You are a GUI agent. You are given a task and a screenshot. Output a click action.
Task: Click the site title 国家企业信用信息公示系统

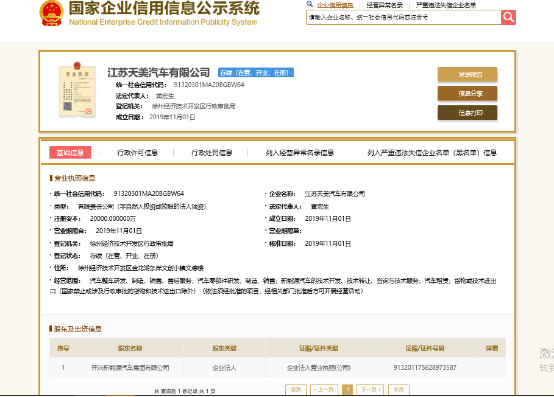(164, 8)
